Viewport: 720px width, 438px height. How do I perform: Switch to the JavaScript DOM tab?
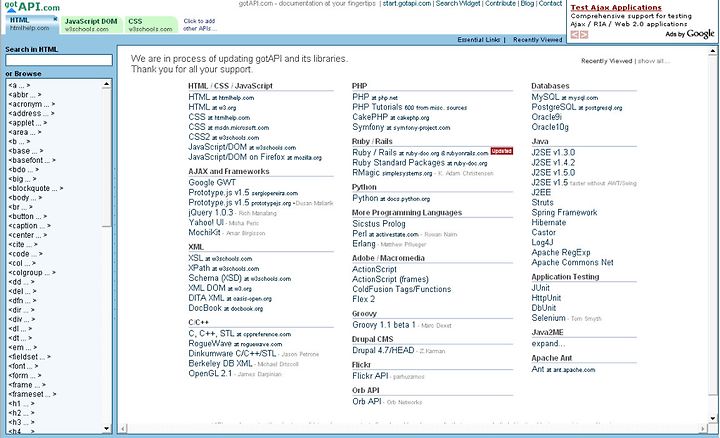(x=91, y=25)
